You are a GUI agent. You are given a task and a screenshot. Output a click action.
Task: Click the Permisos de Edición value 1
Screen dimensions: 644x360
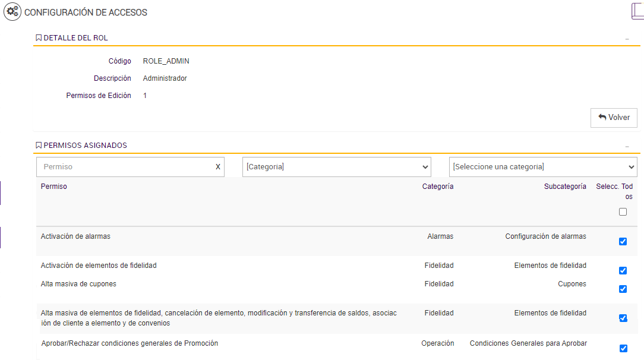pyautogui.click(x=145, y=96)
